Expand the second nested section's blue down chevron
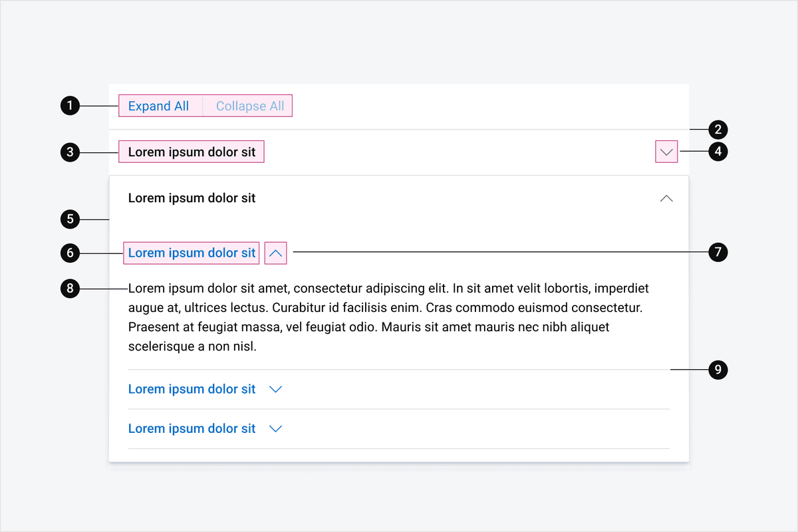This screenshot has width=798, height=532. click(x=276, y=389)
